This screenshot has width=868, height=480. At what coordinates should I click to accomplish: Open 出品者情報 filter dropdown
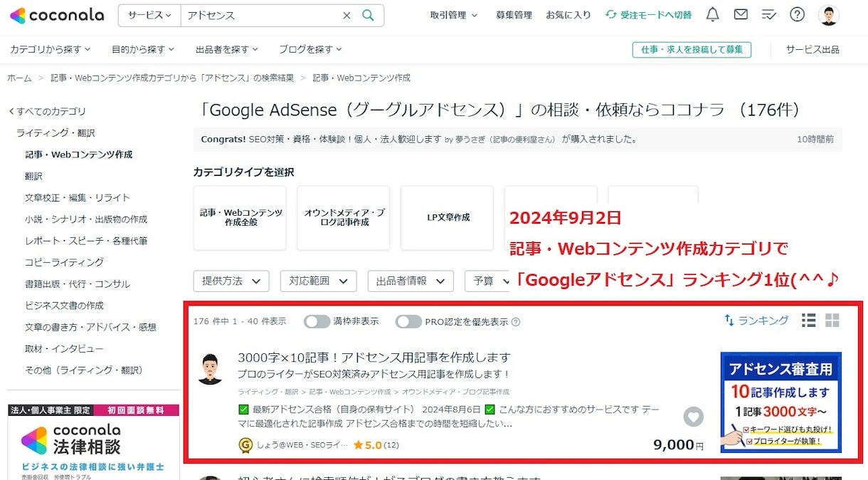point(411,281)
